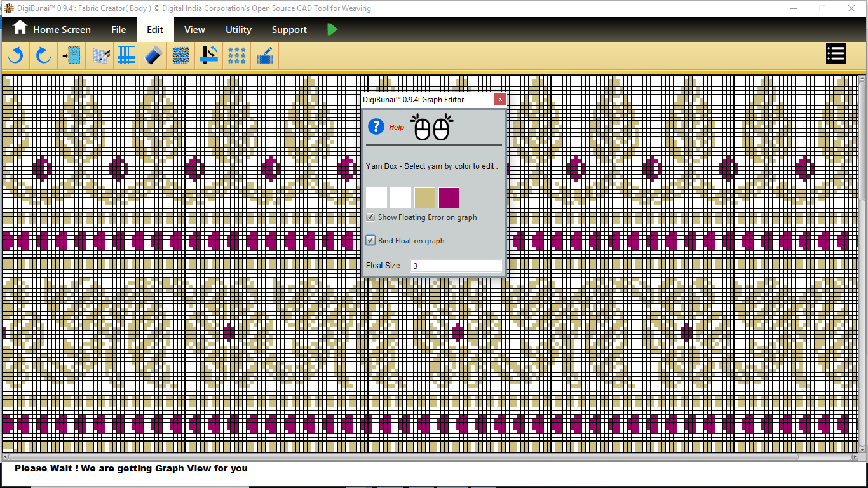Click the repeat motif flowers icon

coord(237,55)
